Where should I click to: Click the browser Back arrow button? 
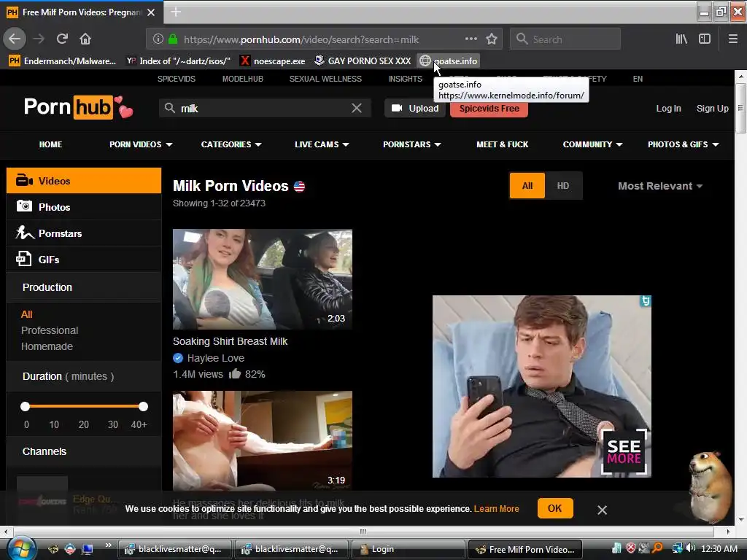tap(15, 39)
